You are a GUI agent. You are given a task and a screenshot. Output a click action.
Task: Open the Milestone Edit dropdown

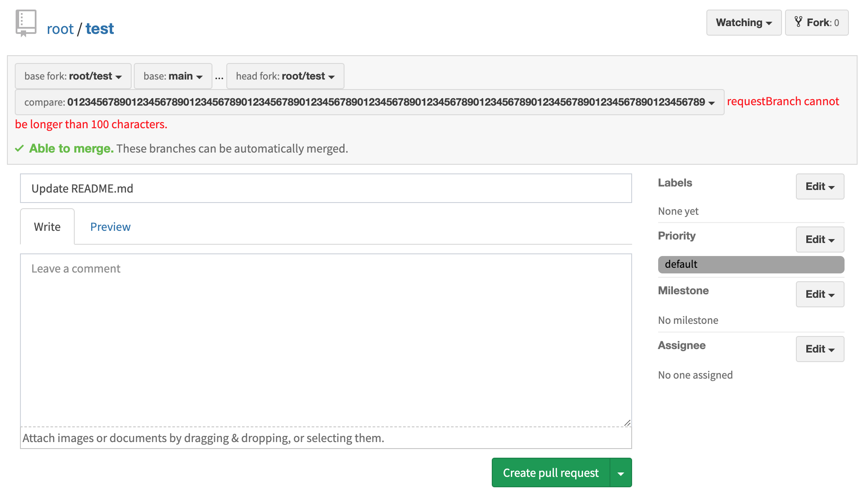click(x=820, y=294)
